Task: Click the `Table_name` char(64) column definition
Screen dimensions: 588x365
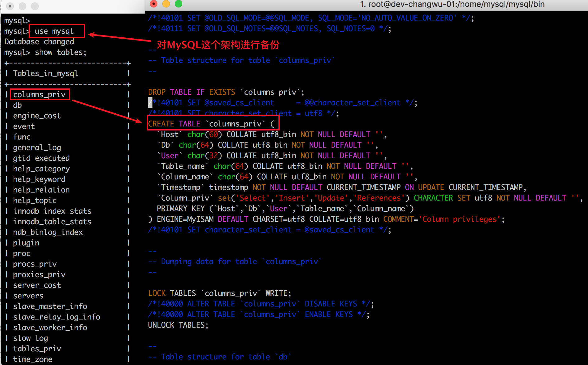Action: tap(285, 166)
